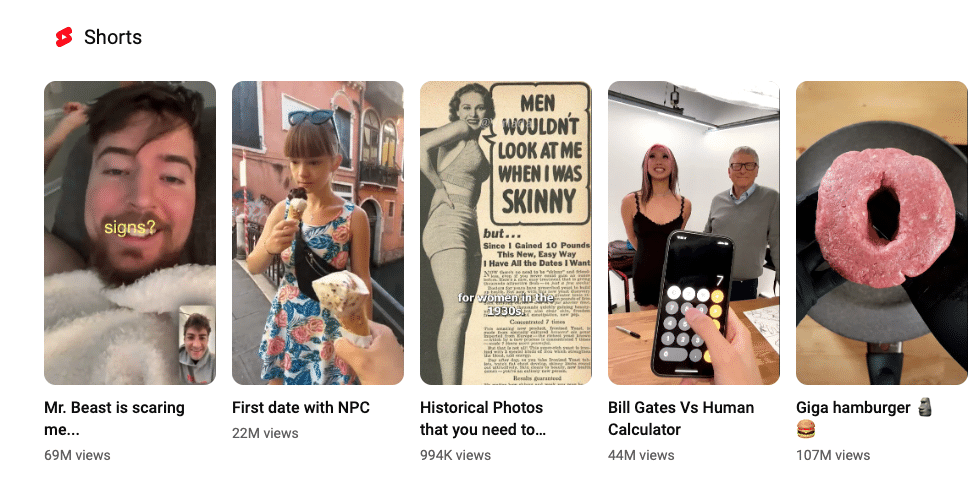The width and height of the screenshot is (979, 489).
Task: Open the Giga hamburger video thumbnail
Action: pyautogui.click(x=882, y=233)
